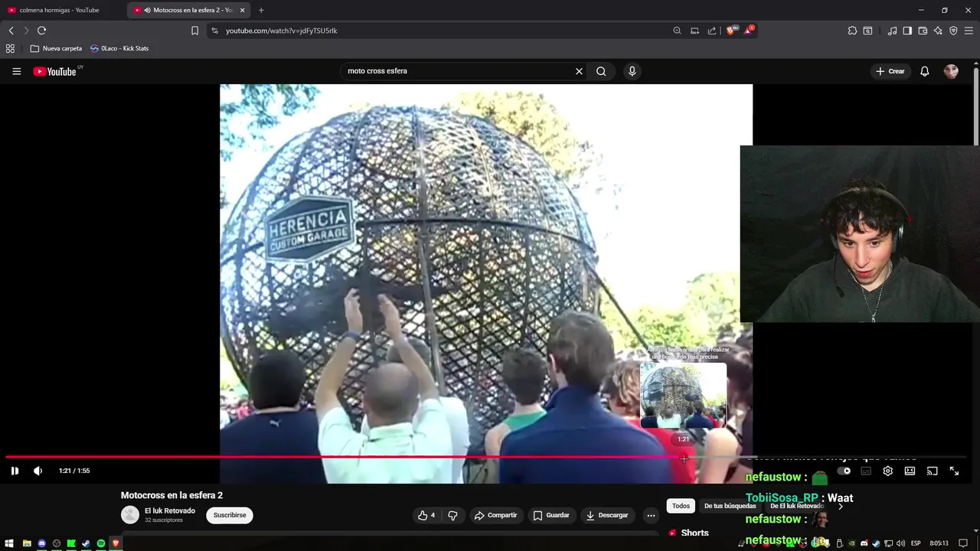Click the share page icon in address bar
Screen dimensions: 980x551
[x=712, y=31]
